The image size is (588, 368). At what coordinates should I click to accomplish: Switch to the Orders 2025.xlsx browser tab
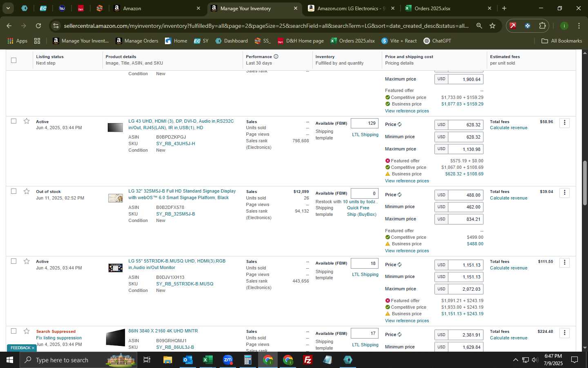[x=448, y=8]
